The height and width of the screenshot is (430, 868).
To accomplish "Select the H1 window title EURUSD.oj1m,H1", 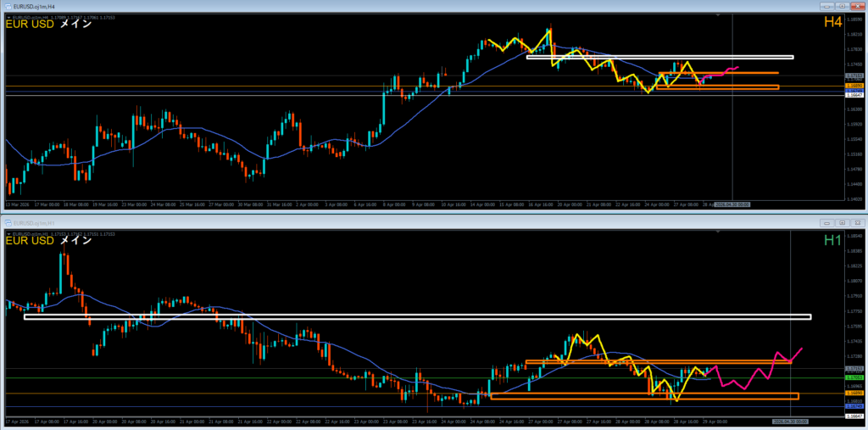I will tap(33, 222).
